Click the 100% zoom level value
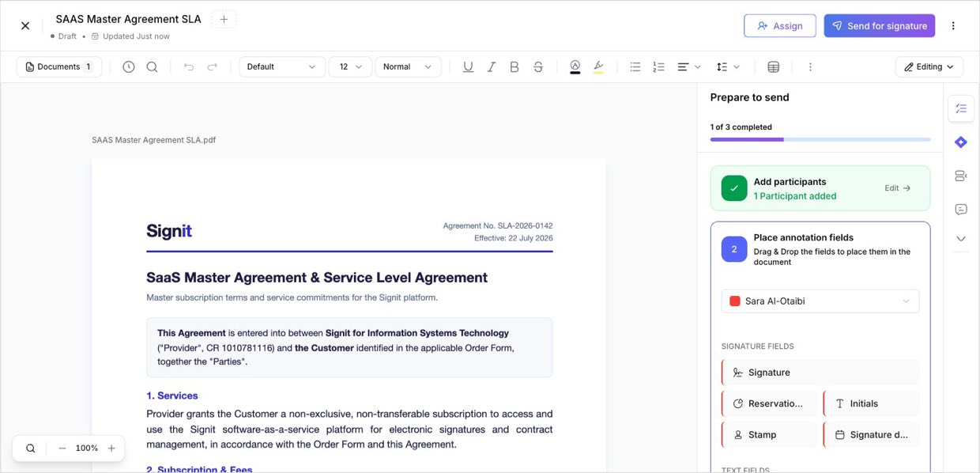The image size is (980, 473). point(87,448)
